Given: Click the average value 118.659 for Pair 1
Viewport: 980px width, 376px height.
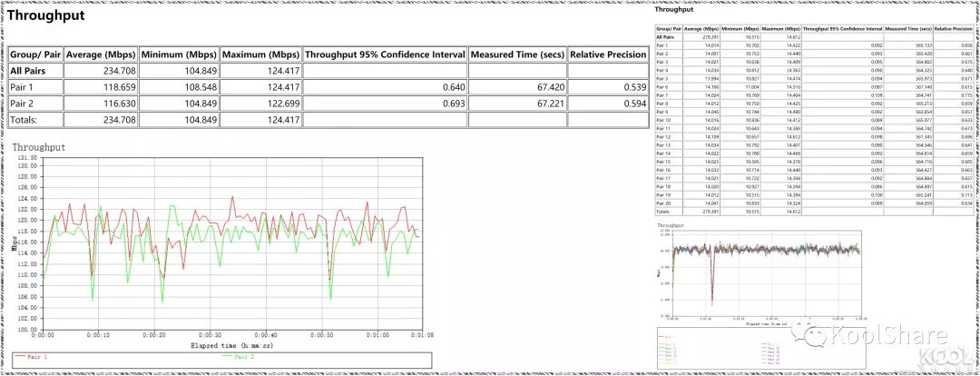Looking at the screenshot, I should coord(120,87).
